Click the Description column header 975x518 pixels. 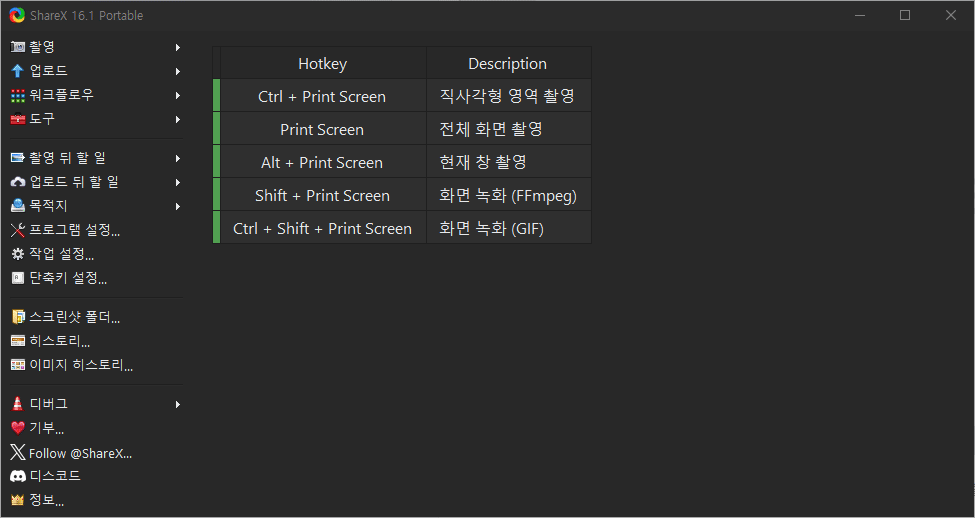[x=509, y=63]
